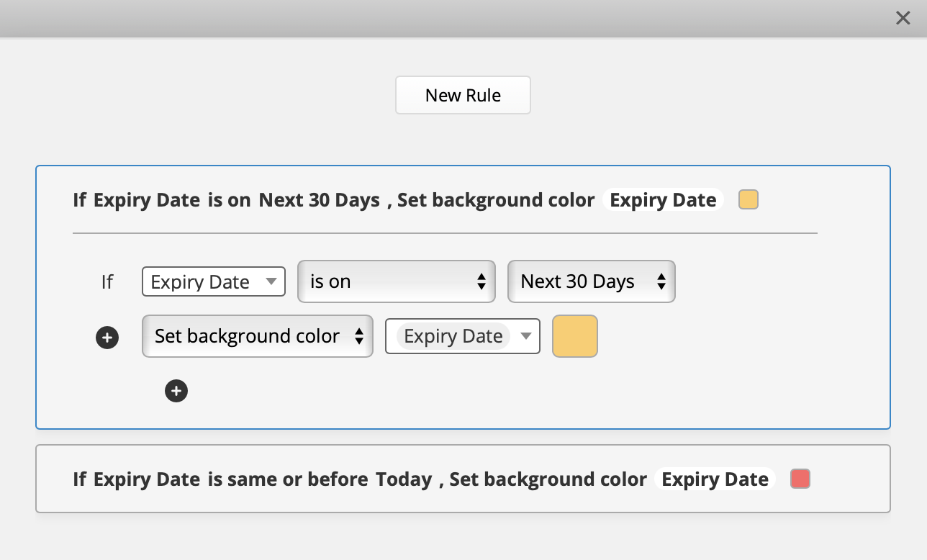Add another condition with the upper plus icon
This screenshot has width=927, height=560.
click(x=107, y=337)
